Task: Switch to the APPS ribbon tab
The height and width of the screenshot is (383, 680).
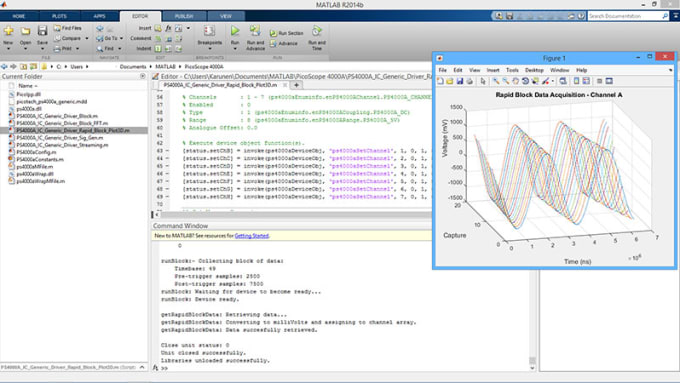Action: click(99, 16)
